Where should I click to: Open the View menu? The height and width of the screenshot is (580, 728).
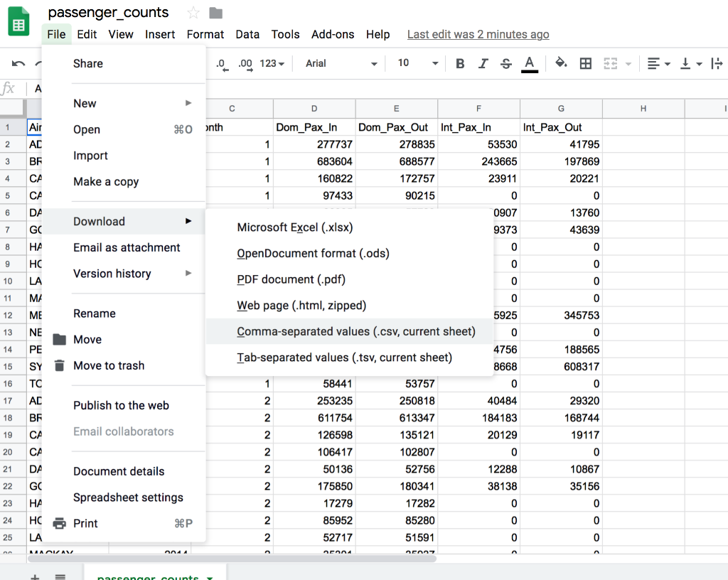pyautogui.click(x=121, y=34)
